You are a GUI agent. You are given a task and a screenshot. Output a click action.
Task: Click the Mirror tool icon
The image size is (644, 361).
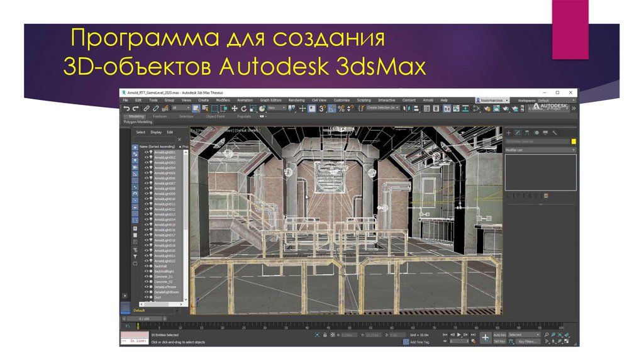[406, 108]
